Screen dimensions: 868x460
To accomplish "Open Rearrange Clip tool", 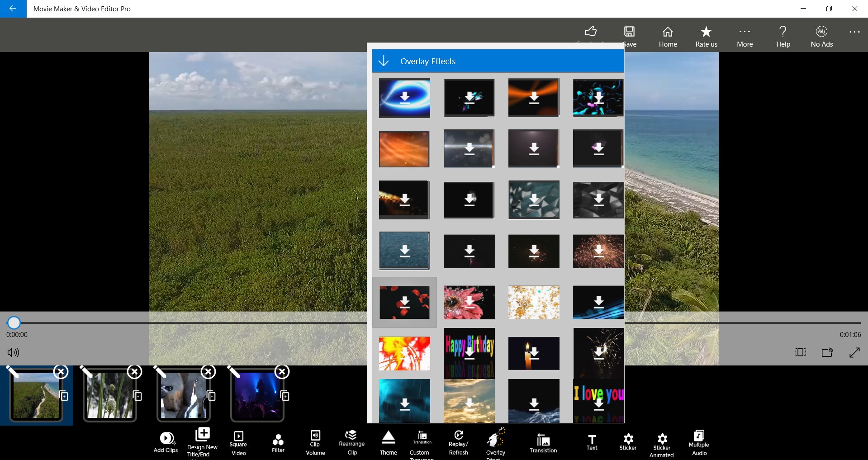I will click(x=352, y=443).
